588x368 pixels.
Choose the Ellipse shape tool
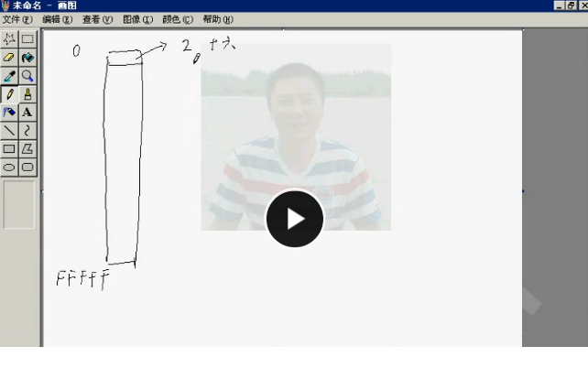tap(9, 168)
